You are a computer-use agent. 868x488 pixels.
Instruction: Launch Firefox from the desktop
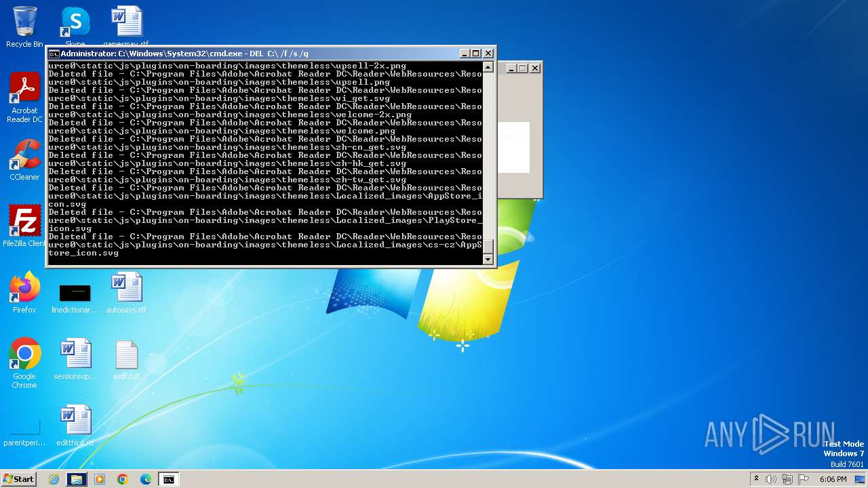[24, 292]
